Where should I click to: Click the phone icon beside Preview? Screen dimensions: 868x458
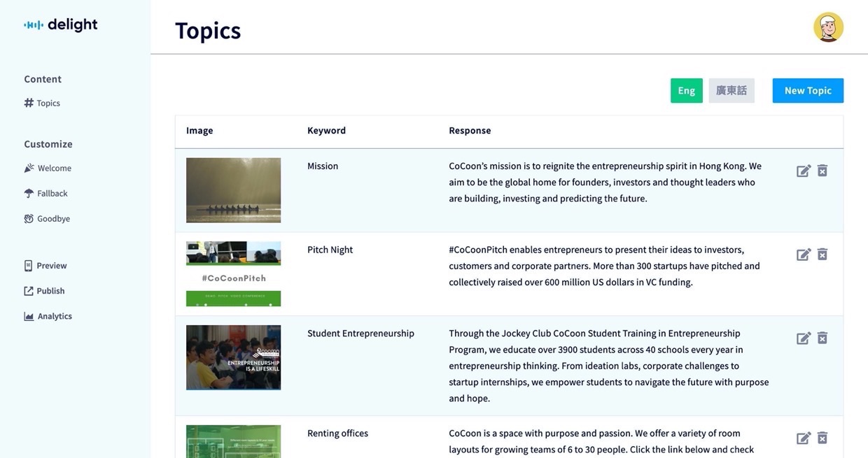[x=29, y=266]
